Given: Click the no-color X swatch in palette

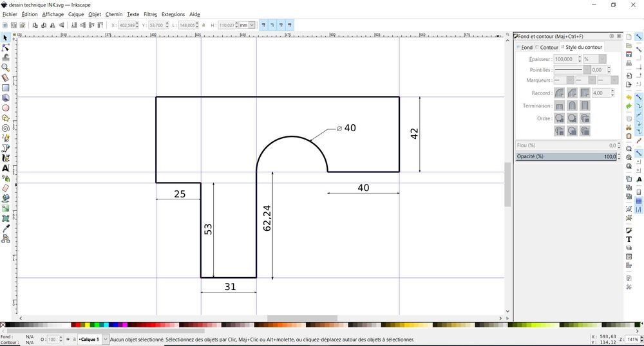Looking at the screenshot, I should click(x=3, y=325).
